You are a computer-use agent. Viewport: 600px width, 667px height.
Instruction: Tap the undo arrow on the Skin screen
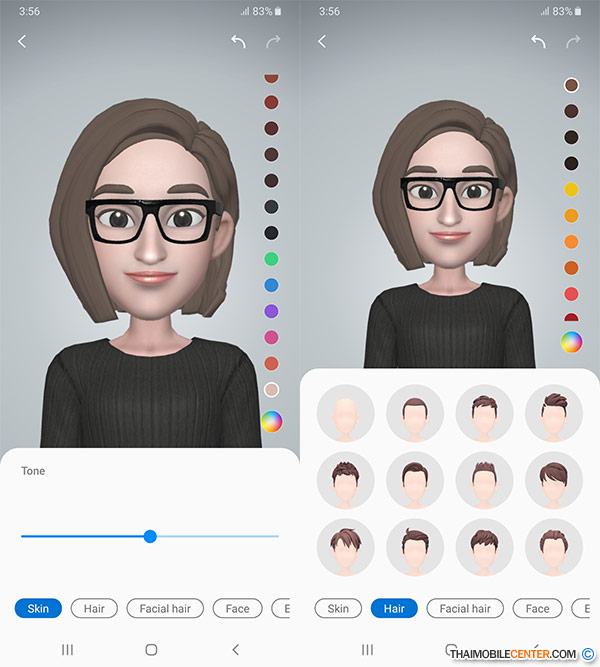click(238, 41)
